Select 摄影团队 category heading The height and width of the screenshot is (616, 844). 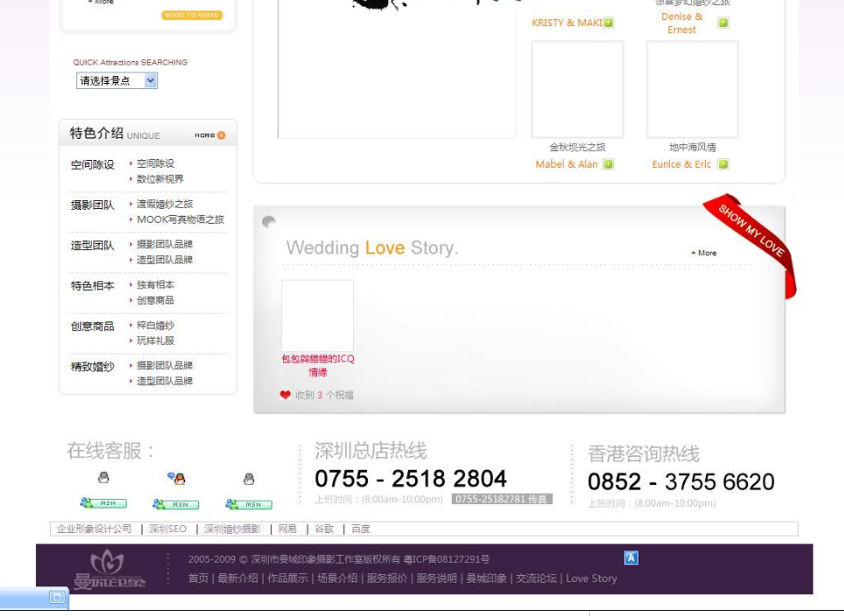tap(93, 205)
